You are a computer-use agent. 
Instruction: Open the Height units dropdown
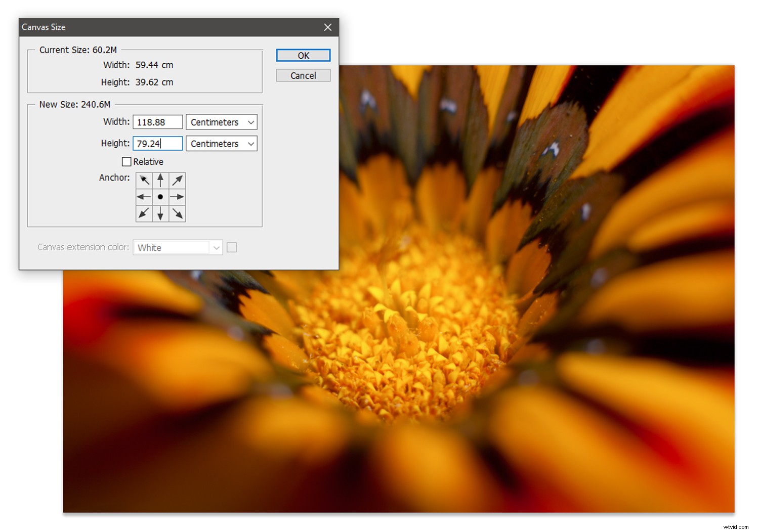coord(221,144)
